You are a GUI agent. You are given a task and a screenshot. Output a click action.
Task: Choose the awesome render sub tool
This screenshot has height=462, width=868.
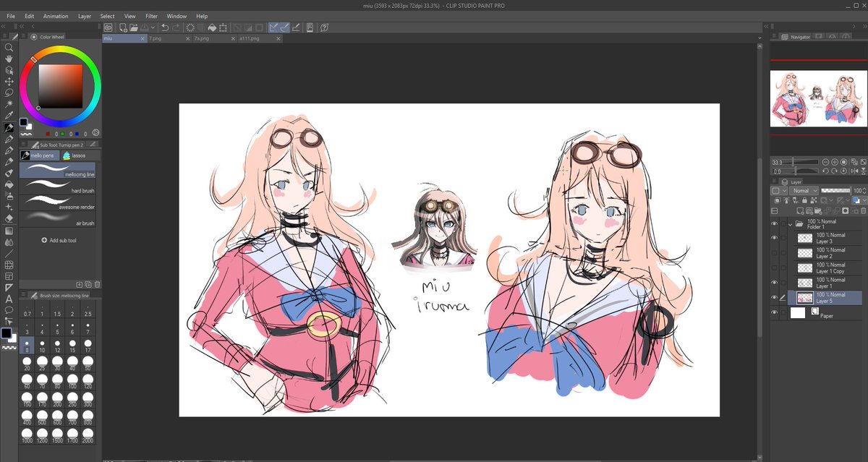(59, 202)
